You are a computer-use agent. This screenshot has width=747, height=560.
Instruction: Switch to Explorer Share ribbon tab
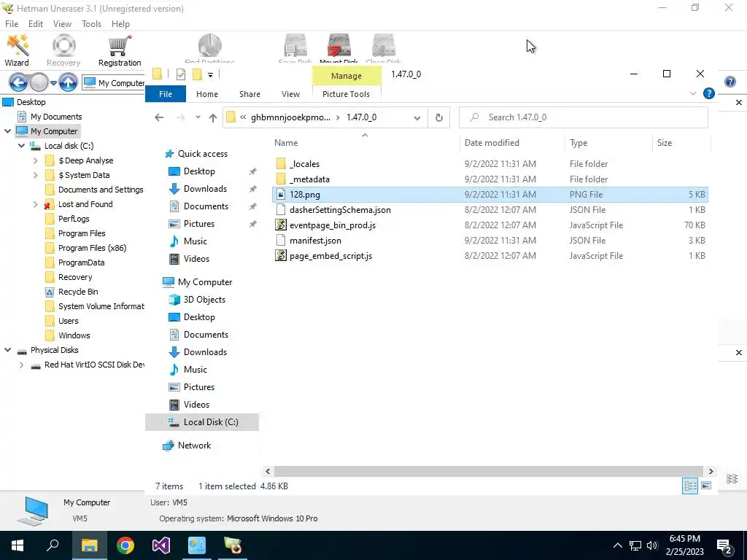(249, 94)
